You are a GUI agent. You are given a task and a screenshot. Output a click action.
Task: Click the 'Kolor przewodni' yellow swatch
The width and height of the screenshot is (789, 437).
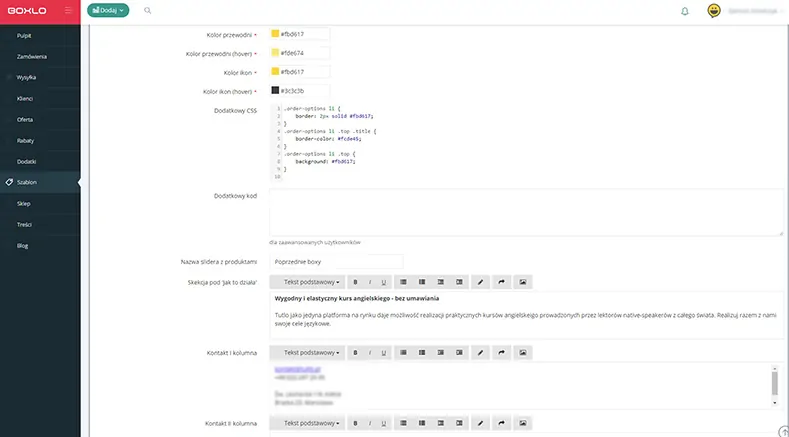click(276, 34)
